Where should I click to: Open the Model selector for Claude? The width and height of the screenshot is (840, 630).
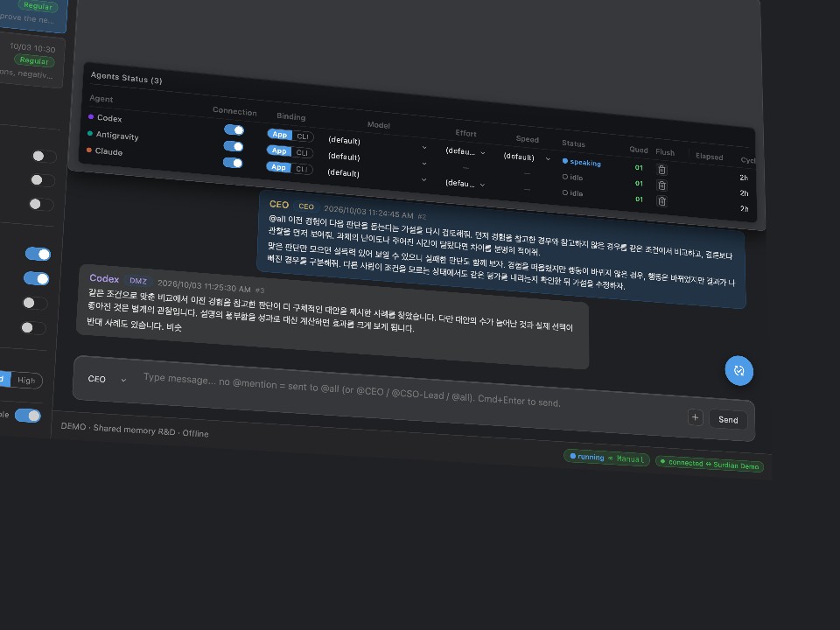click(x=376, y=176)
